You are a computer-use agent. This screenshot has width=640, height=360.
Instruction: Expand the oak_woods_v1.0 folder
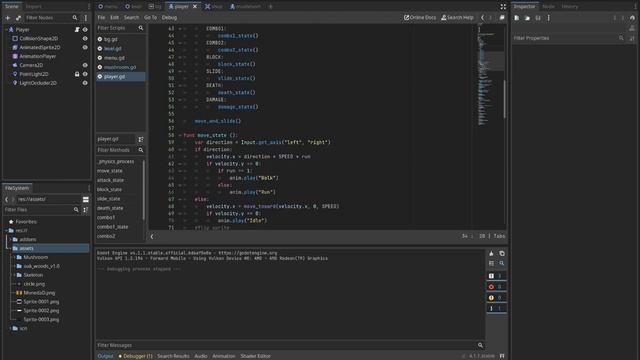15,266
